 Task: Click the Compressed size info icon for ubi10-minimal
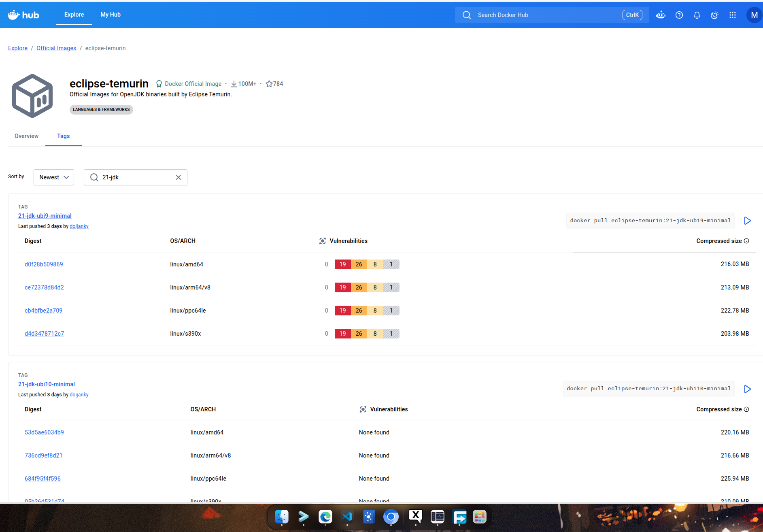(746, 409)
